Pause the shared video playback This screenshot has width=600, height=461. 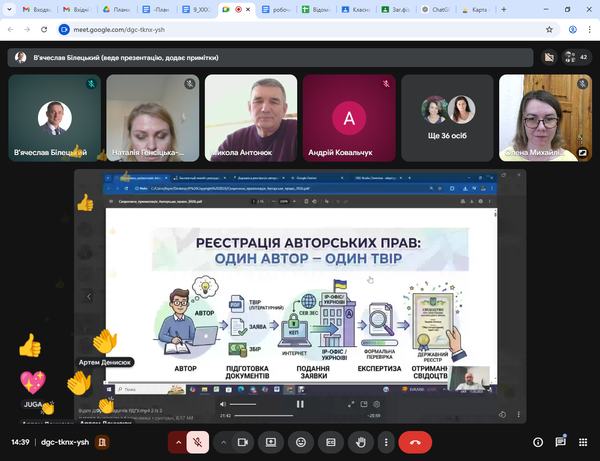coord(300,404)
